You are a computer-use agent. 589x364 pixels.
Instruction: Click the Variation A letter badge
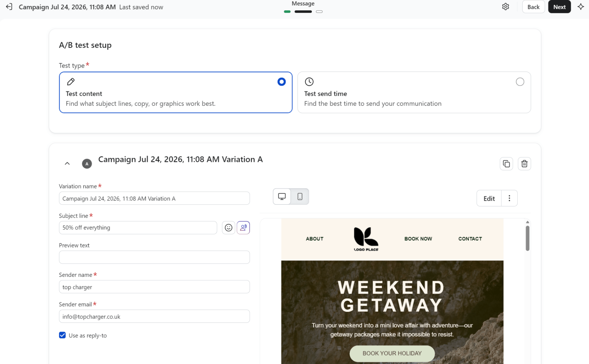(87, 164)
